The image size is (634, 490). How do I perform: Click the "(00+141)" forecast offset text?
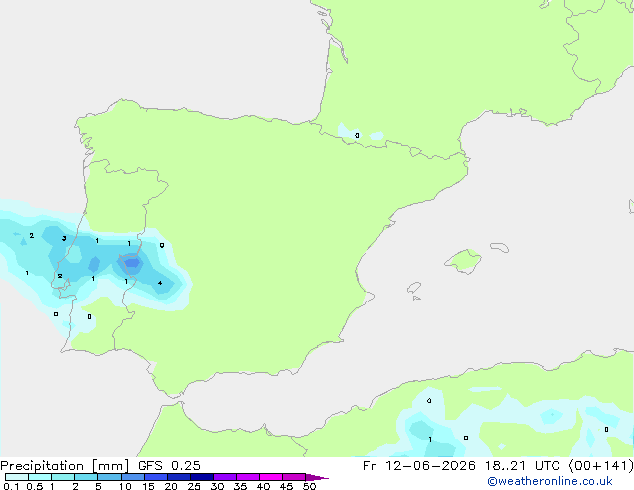pos(601,466)
